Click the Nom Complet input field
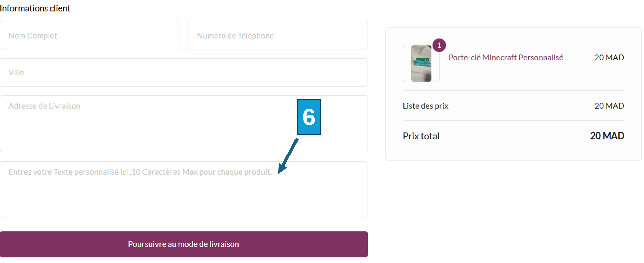 (89, 35)
